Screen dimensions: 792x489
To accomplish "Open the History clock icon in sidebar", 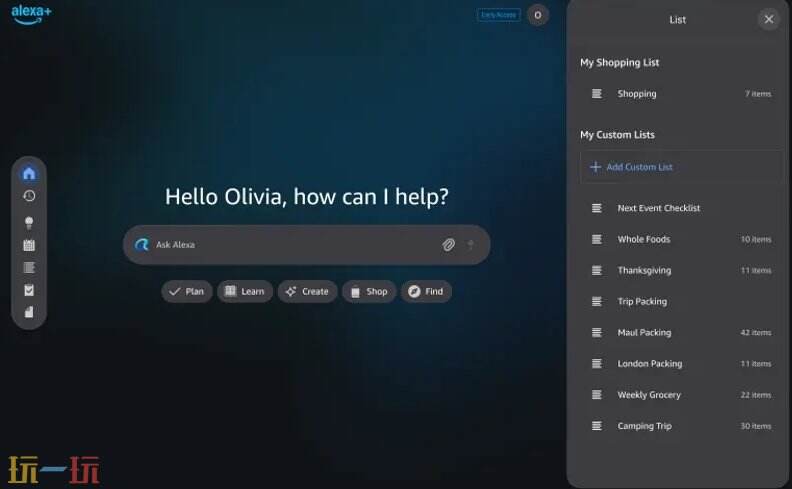I will pyautogui.click(x=29, y=195).
